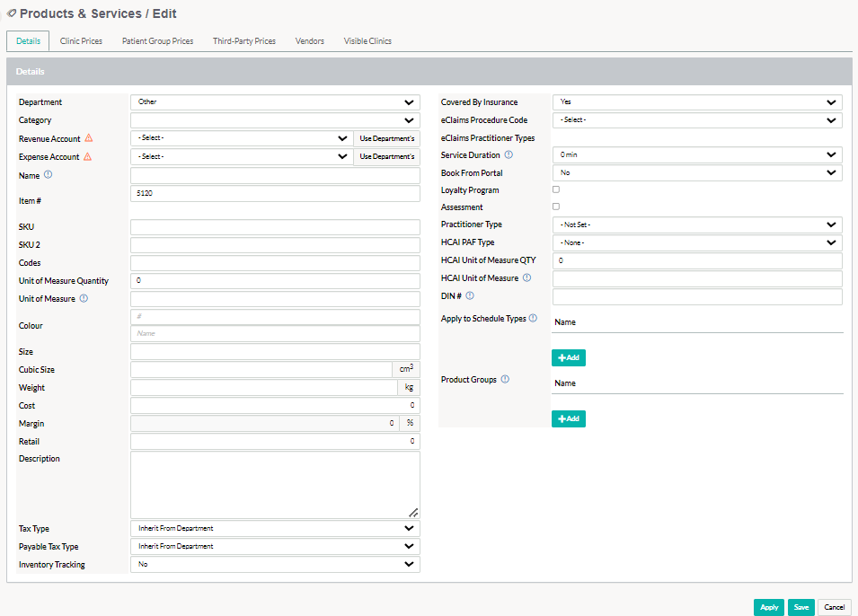The image size is (858, 616).
Task: Click the Colour Name field
Action: click(275, 334)
